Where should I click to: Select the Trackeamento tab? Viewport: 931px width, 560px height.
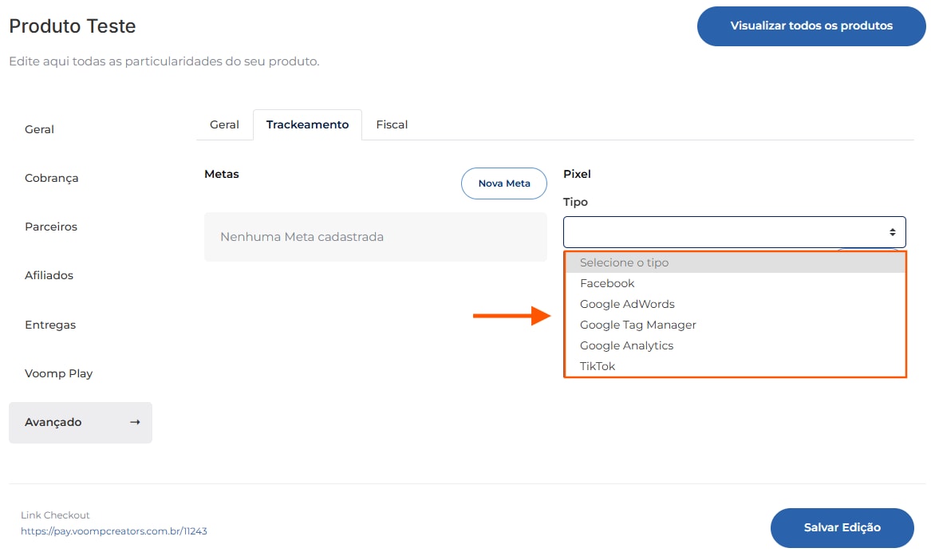pyautogui.click(x=307, y=124)
